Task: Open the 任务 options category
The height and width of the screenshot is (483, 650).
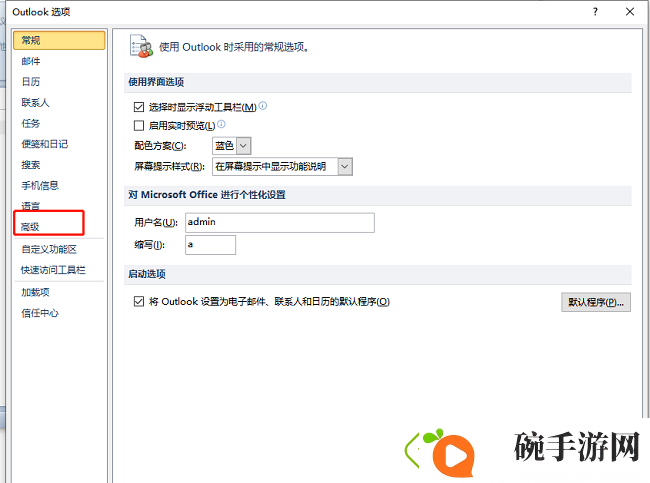Action: coord(31,123)
